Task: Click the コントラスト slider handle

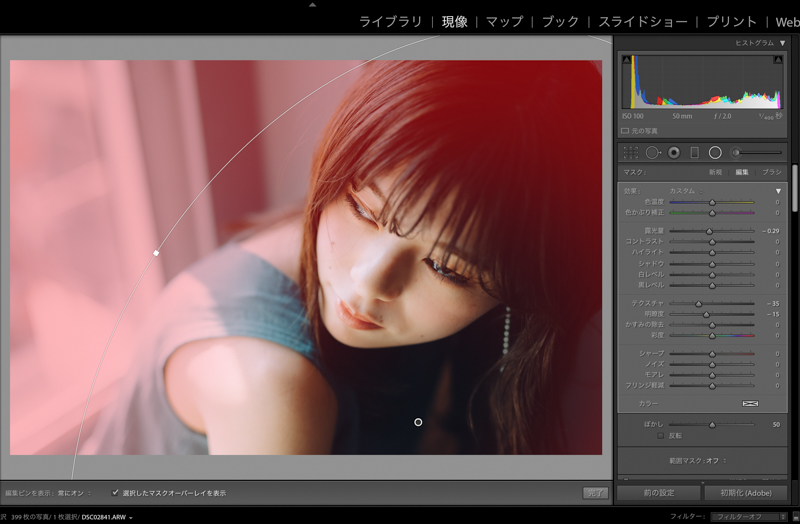Action: tap(712, 242)
